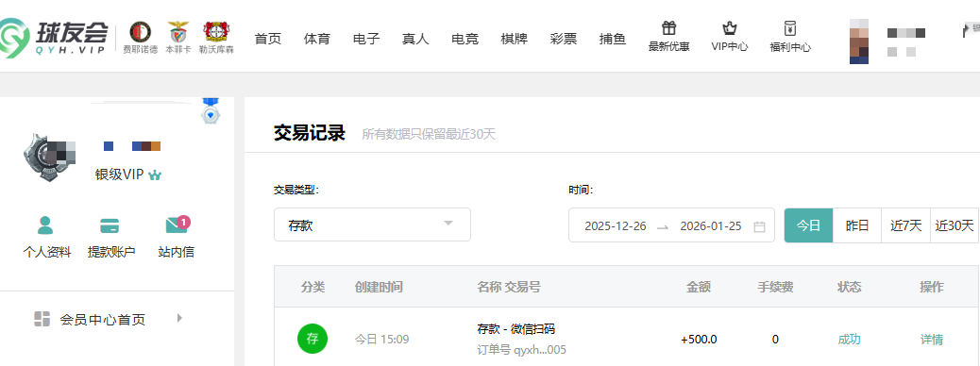
Task: Select the 昨日 time filter
Action: coord(857,225)
